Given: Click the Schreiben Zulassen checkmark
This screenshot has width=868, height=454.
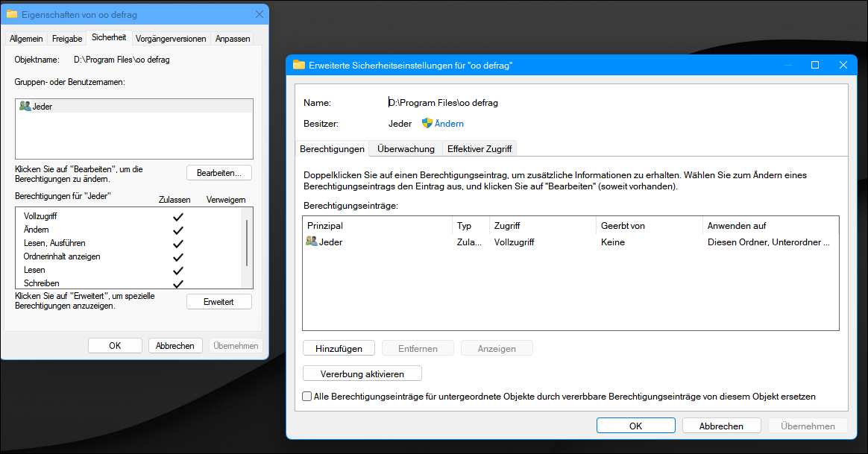Looking at the screenshot, I should tap(177, 283).
